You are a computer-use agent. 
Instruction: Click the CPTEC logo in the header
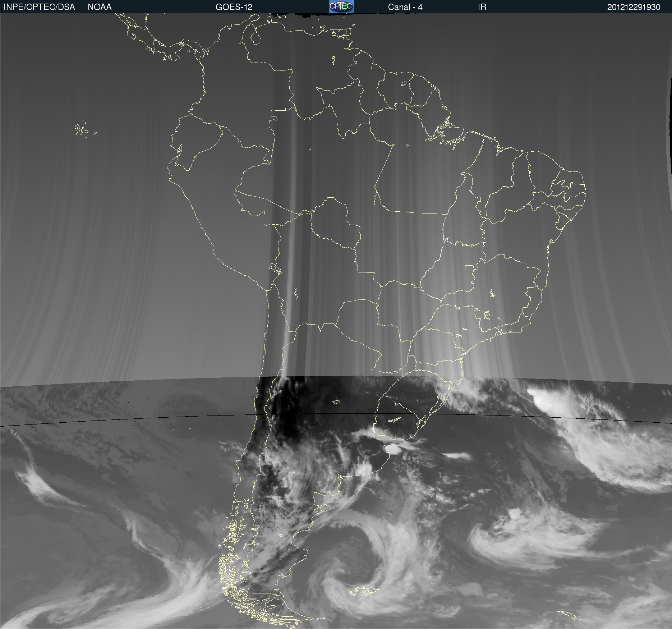click(x=341, y=6)
